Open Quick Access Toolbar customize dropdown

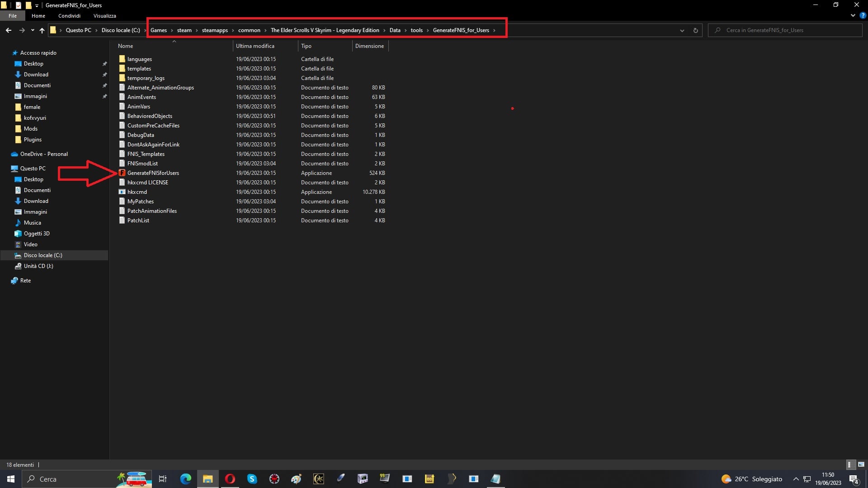point(37,5)
